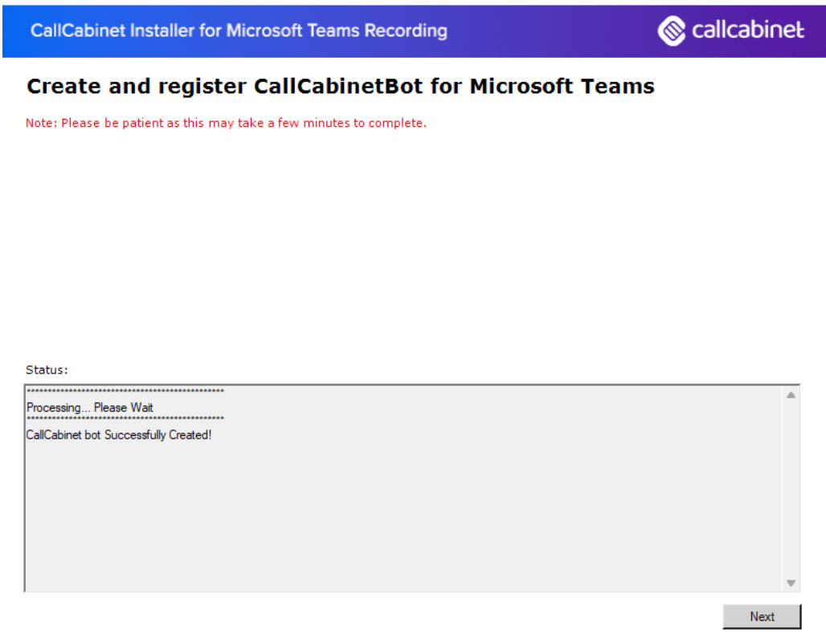
Task: Click the 'Status:' label
Action: tap(47, 369)
